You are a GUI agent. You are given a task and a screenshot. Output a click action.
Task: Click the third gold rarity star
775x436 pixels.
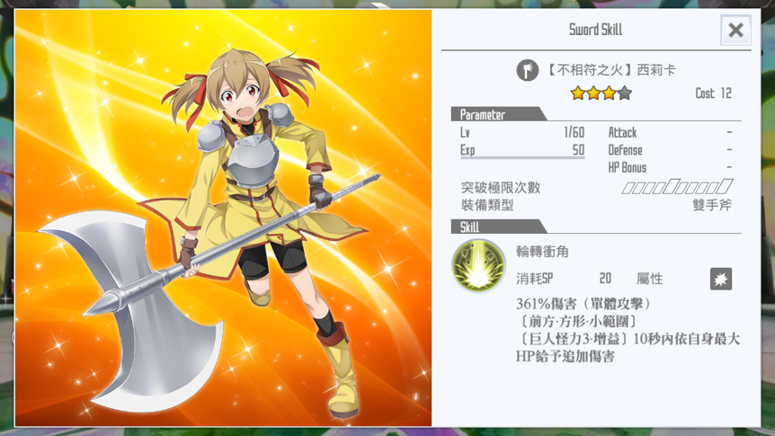pyautogui.click(x=609, y=93)
